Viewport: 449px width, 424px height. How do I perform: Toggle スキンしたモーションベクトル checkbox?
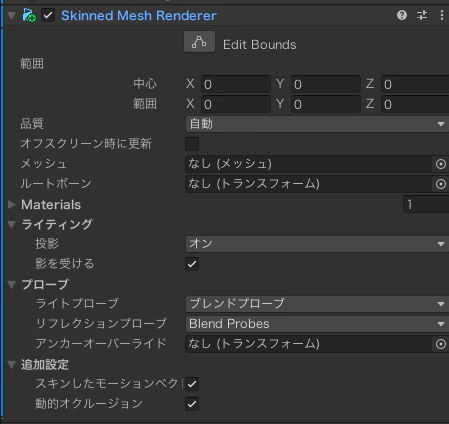[x=192, y=384]
